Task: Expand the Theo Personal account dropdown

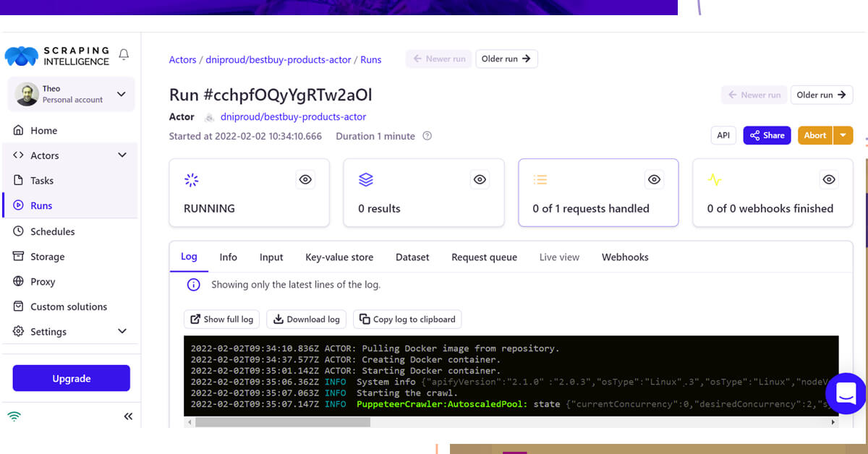Action: click(x=121, y=94)
